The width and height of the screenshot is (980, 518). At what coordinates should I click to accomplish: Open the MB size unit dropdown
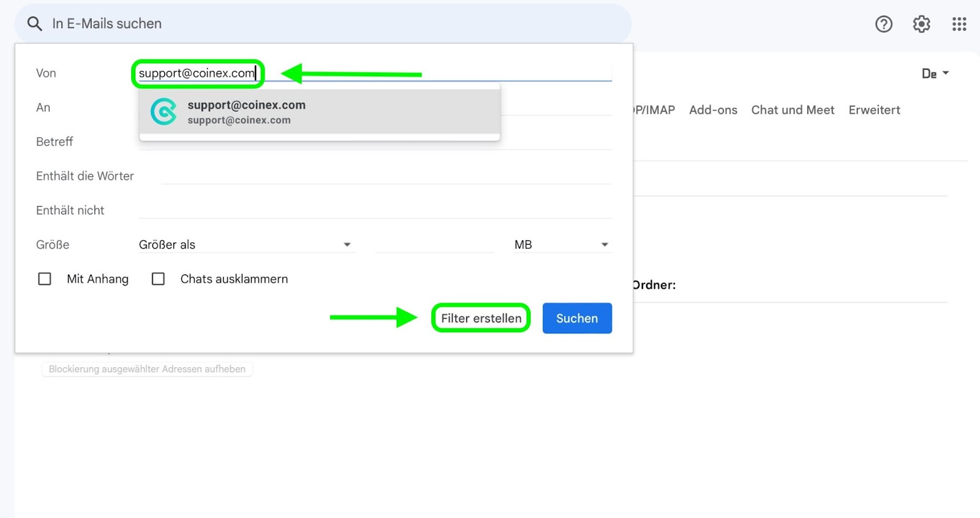562,245
